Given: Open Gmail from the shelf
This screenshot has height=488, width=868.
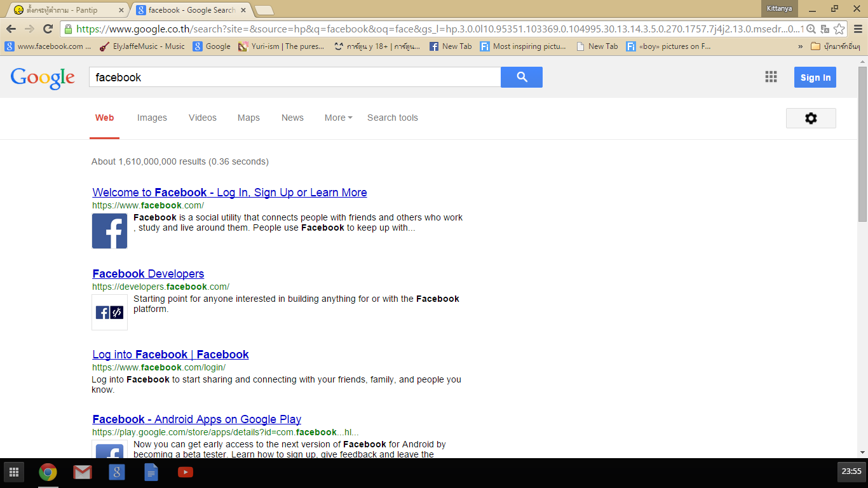Looking at the screenshot, I should (x=82, y=472).
